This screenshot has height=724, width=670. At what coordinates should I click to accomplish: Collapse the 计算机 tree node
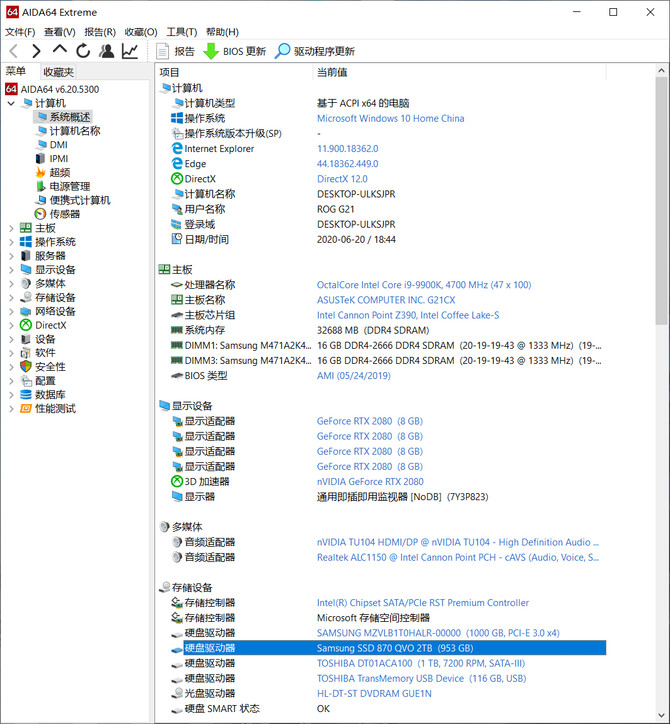(11, 103)
